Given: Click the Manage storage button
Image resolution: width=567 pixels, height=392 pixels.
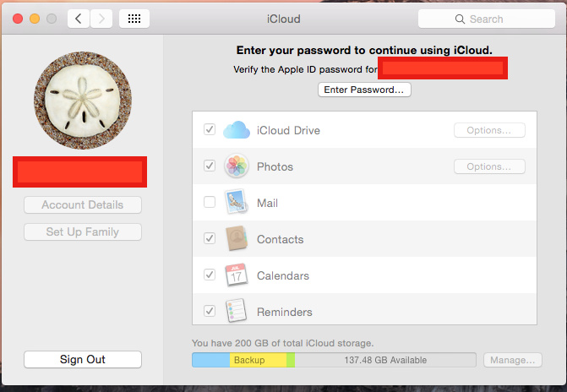Looking at the screenshot, I should pyautogui.click(x=513, y=360).
